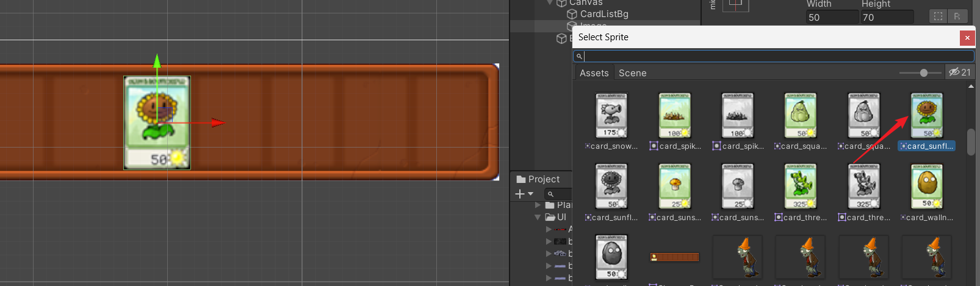The width and height of the screenshot is (980, 286).
Task: Select the gray sun-shroom card sprite costing 25
Action: tap(737, 187)
